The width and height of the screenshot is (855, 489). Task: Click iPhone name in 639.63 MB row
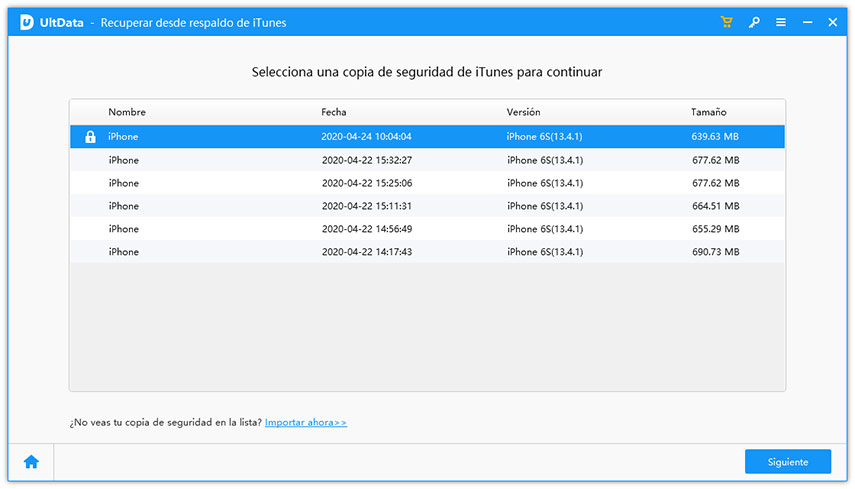123,137
